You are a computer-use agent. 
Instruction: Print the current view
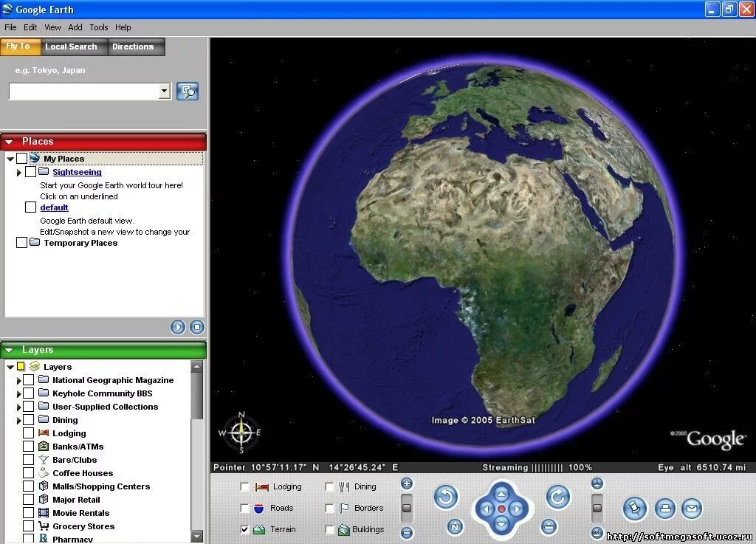[665, 509]
